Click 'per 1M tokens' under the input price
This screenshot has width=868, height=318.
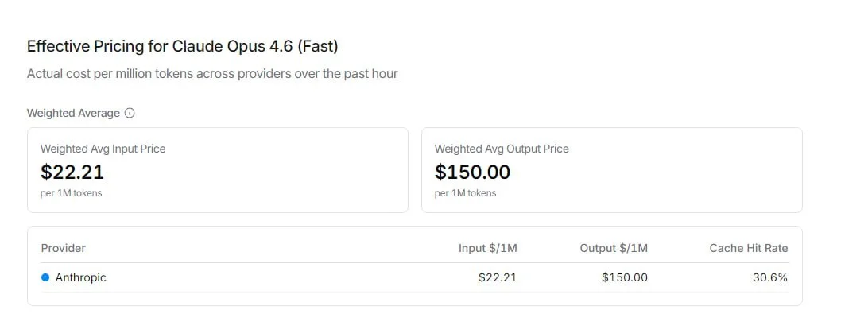71,193
